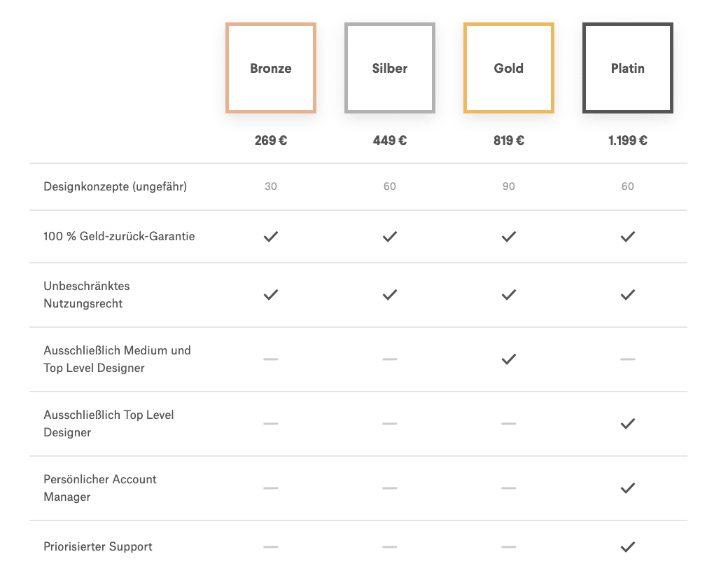This screenshot has width=728, height=580.
Task: Click the 100 % Geld-zurück-Garantie label
Action: coord(119,236)
